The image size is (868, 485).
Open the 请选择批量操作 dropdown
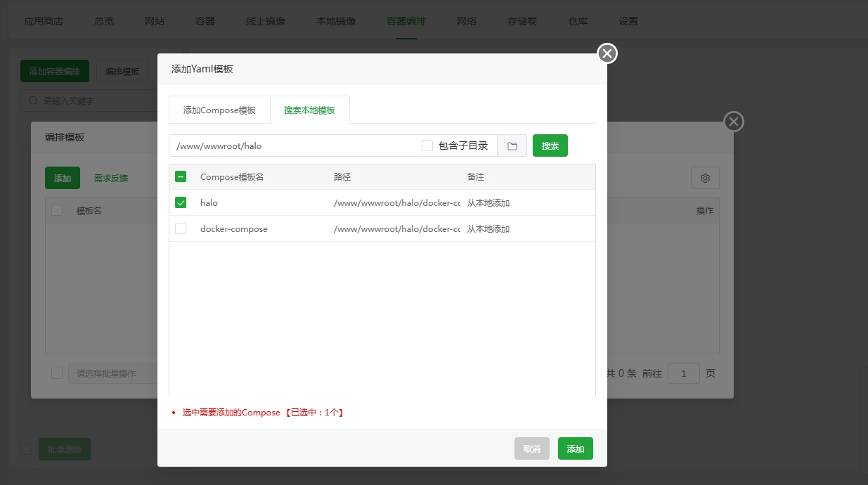[x=112, y=373]
